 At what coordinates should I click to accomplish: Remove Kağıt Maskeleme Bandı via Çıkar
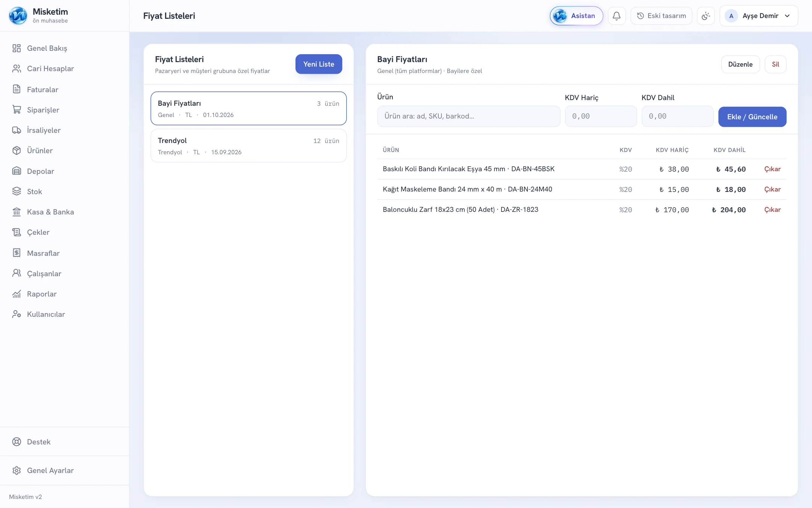(x=772, y=189)
